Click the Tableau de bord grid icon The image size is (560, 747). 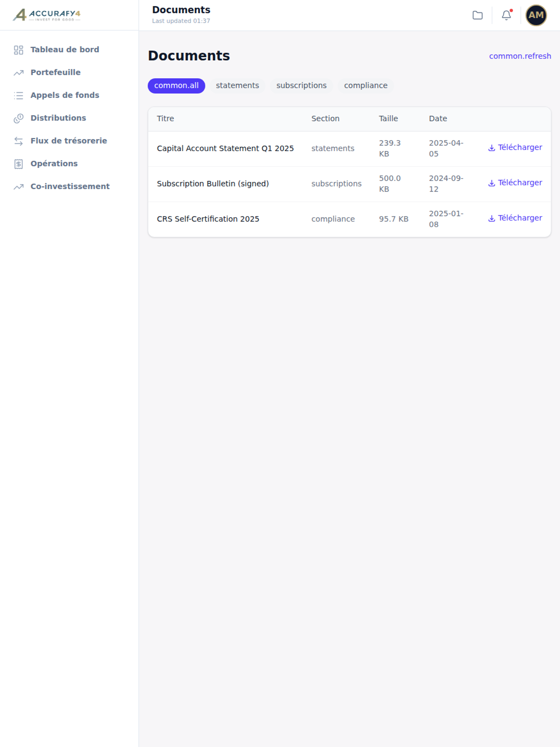click(x=18, y=50)
